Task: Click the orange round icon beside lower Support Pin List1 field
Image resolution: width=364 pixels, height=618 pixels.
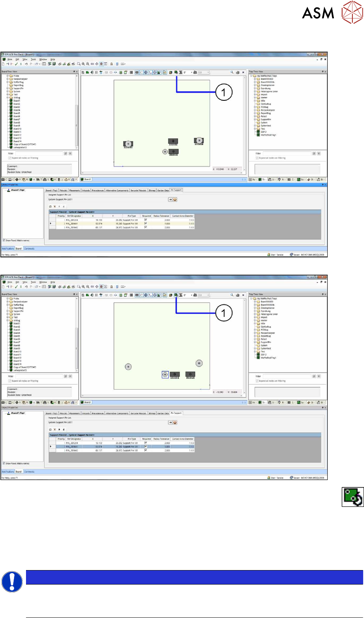Action: tap(175, 423)
